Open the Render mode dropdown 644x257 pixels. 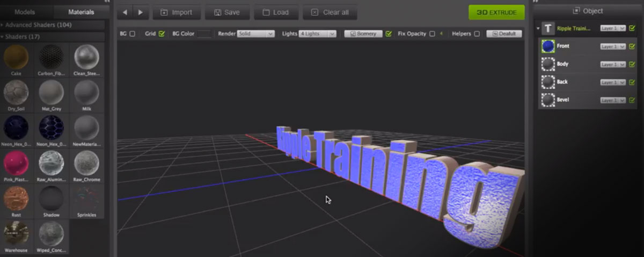255,34
